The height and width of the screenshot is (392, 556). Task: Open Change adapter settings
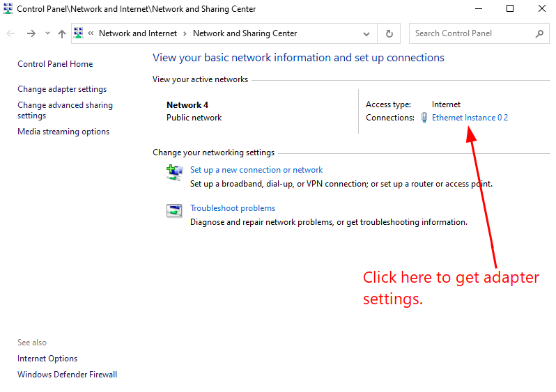point(62,89)
